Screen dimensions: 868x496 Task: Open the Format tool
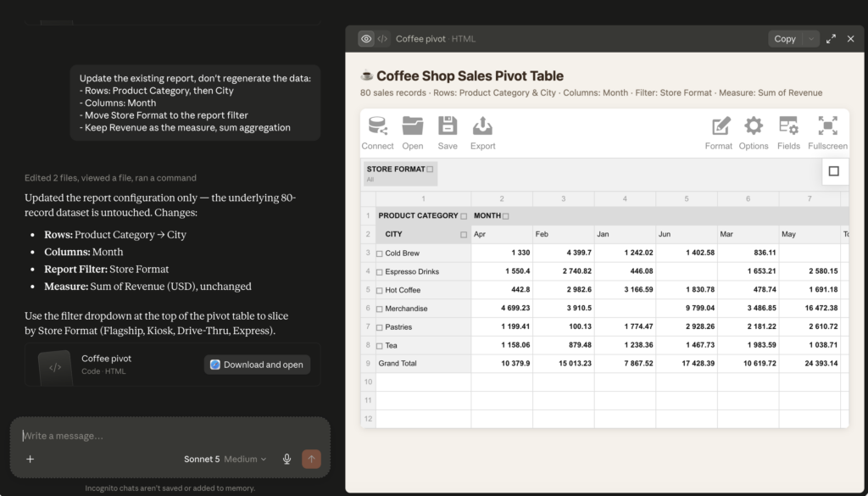tap(719, 133)
